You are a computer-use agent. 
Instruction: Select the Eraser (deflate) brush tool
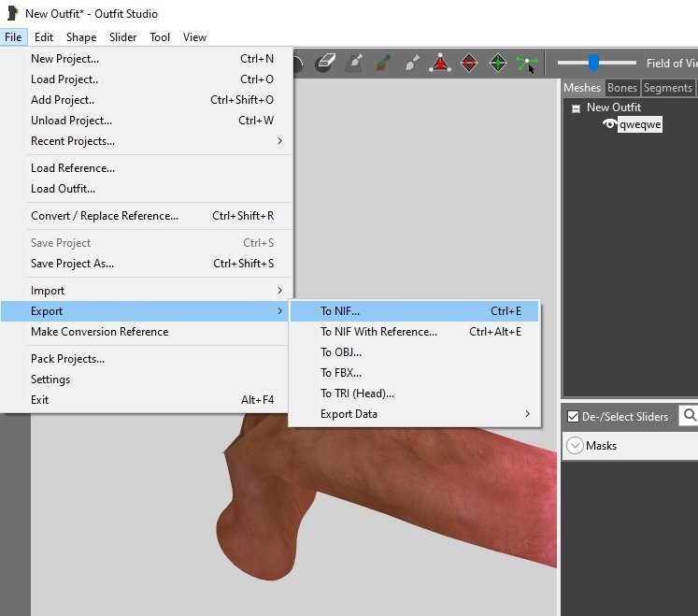pos(324,64)
